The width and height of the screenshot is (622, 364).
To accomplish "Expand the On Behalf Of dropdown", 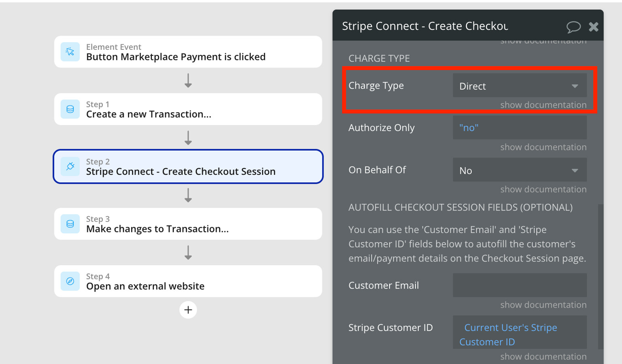I will point(520,170).
